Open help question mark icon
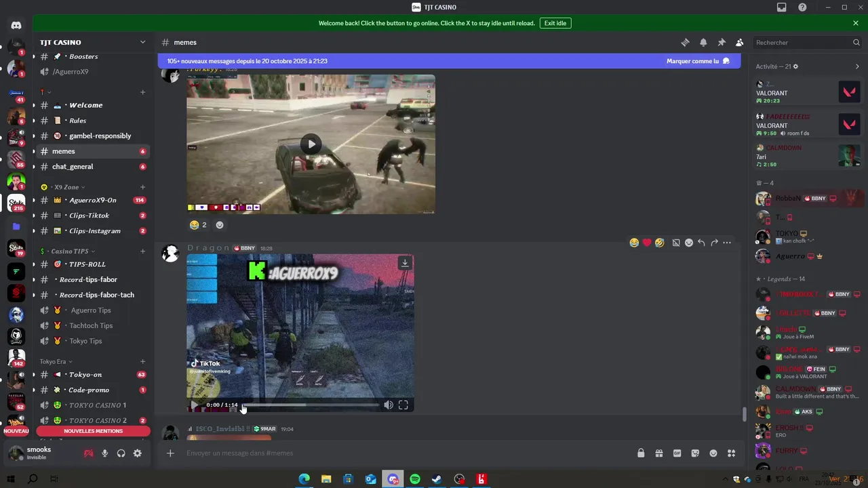This screenshot has height=488, width=868. pos(803,7)
